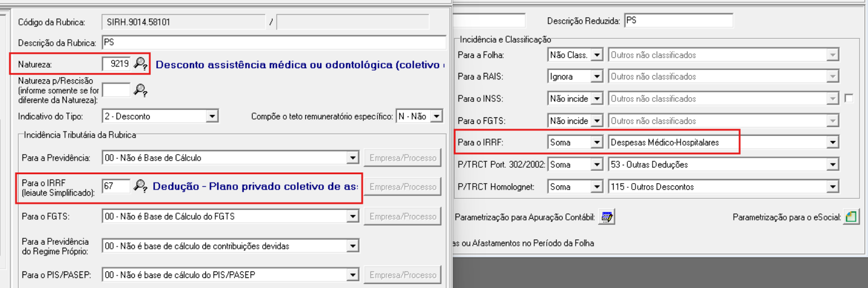The image size is (868, 288).
Task: Click the Descrição Reduzida input field
Action: pyautogui.click(x=678, y=21)
